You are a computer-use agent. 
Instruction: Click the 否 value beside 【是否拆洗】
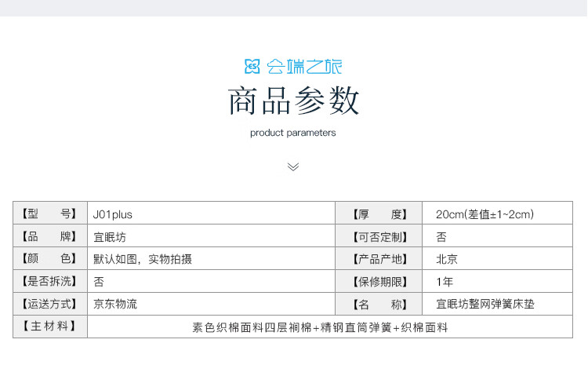(x=99, y=281)
